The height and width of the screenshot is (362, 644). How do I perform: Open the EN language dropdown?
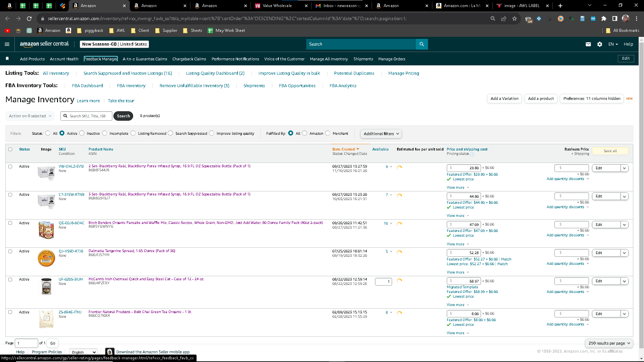click(613, 44)
